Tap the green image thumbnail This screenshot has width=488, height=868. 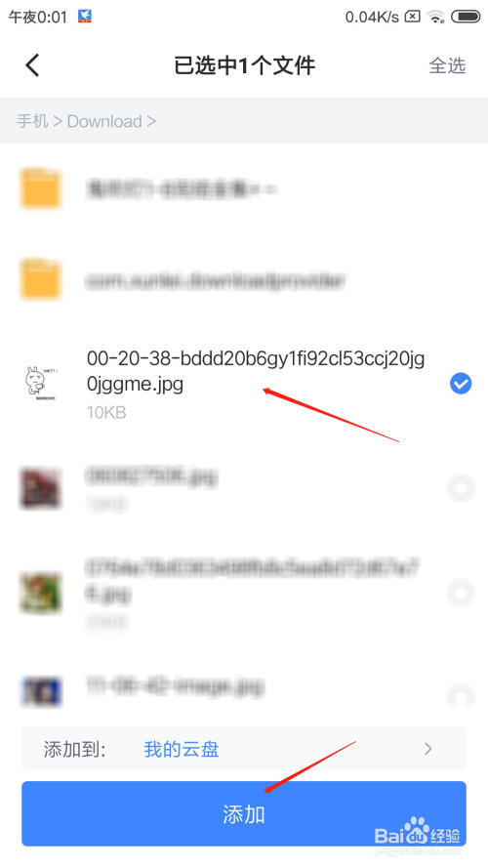coord(41,593)
